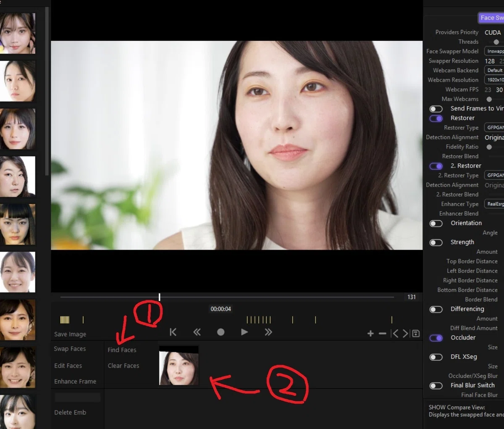The width and height of the screenshot is (504, 429).
Task: Click the source faces list scrollbar
Action: tap(47, 90)
